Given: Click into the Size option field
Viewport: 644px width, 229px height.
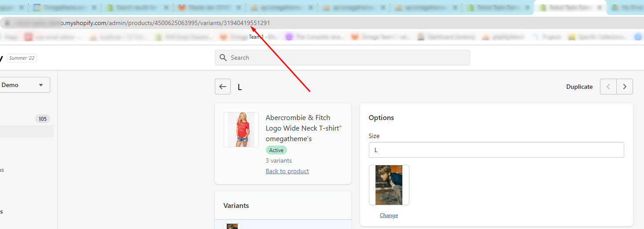Looking at the screenshot, I should tap(496, 150).
